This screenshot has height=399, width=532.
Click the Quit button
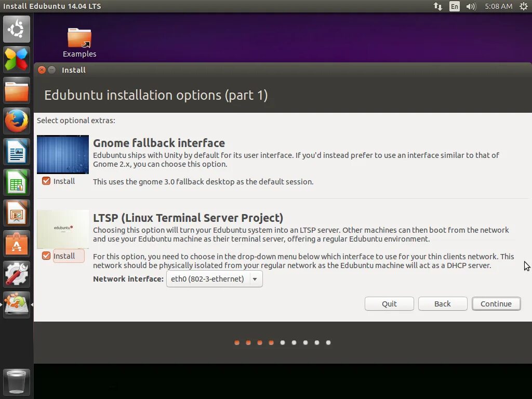(389, 303)
